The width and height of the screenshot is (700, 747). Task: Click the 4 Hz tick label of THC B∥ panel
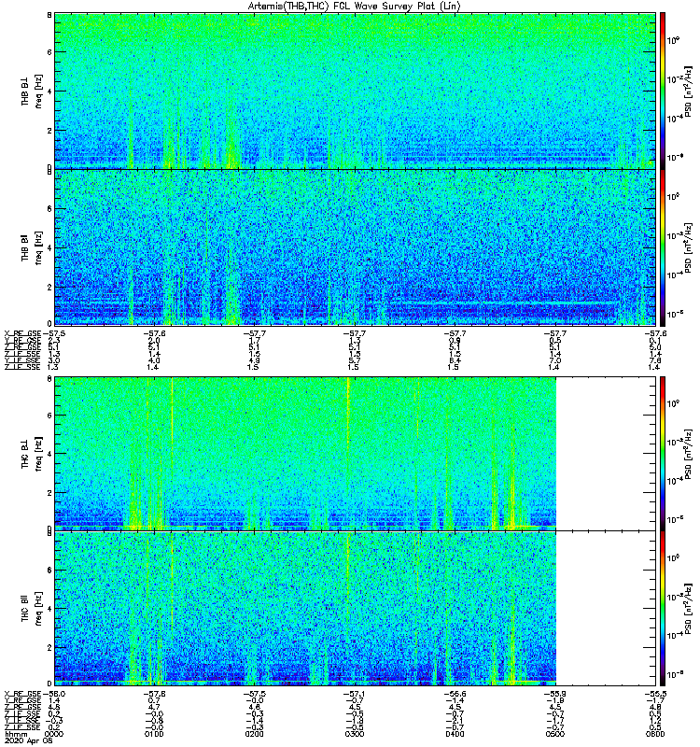(49, 609)
